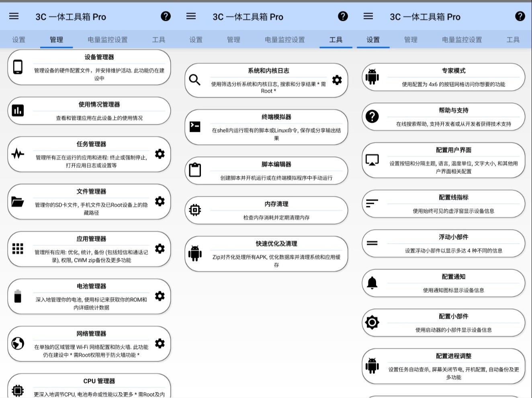Click the phone icon beside 设备管理器
532x398 pixels.
[18, 67]
